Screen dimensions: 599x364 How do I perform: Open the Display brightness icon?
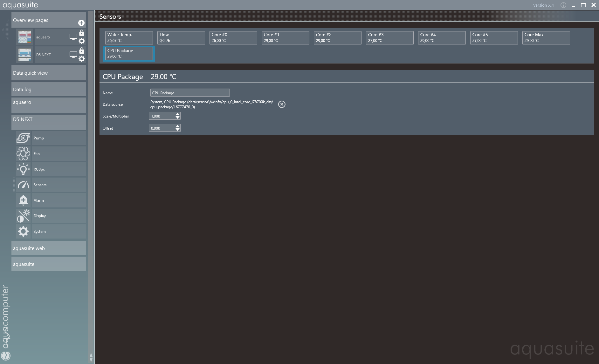pyautogui.click(x=23, y=216)
